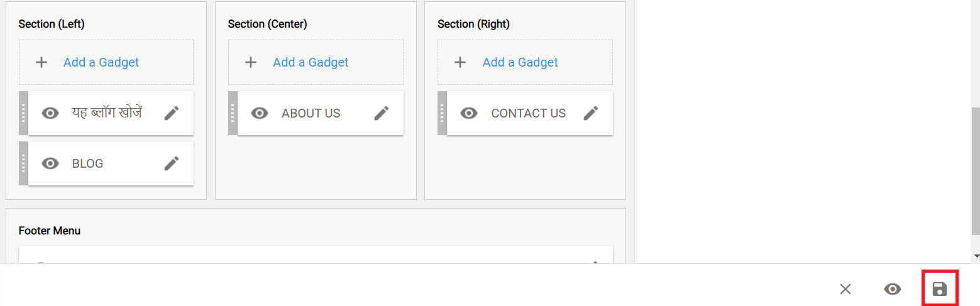Click the X cancel icon in bottom bar

[x=845, y=289]
